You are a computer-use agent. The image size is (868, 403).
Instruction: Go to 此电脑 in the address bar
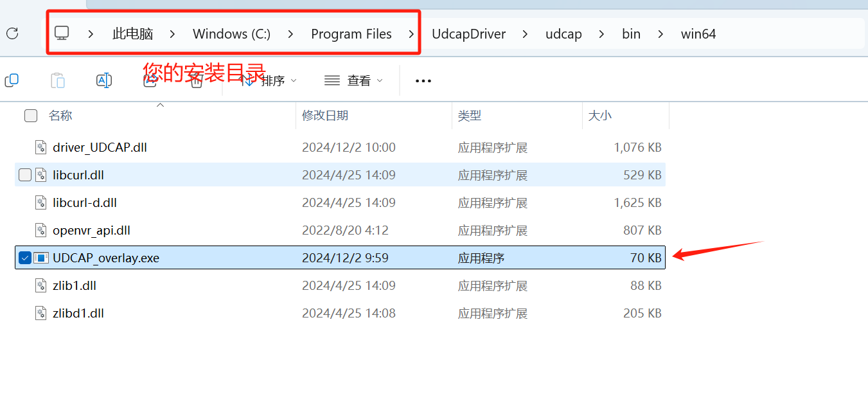[x=133, y=34]
